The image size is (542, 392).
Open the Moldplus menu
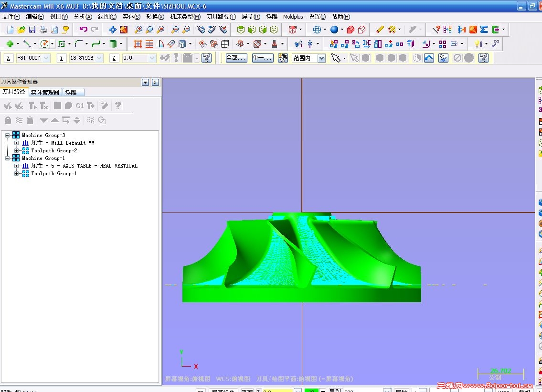pyautogui.click(x=293, y=17)
